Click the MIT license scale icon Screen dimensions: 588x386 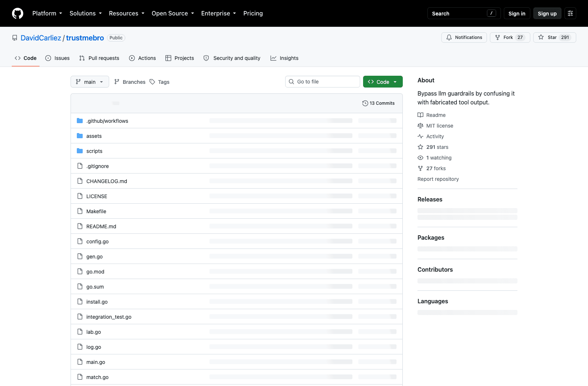coord(420,126)
